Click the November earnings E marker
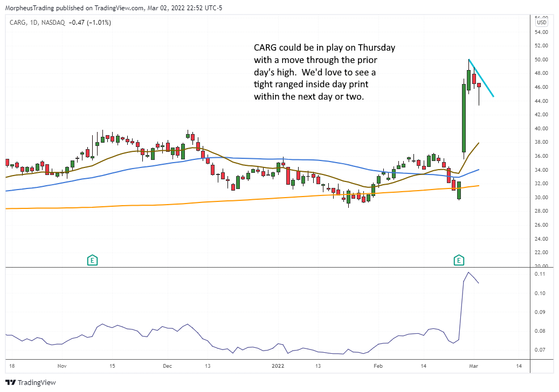This screenshot has height=392, width=559. pyautogui.click(x=92, y=261)
